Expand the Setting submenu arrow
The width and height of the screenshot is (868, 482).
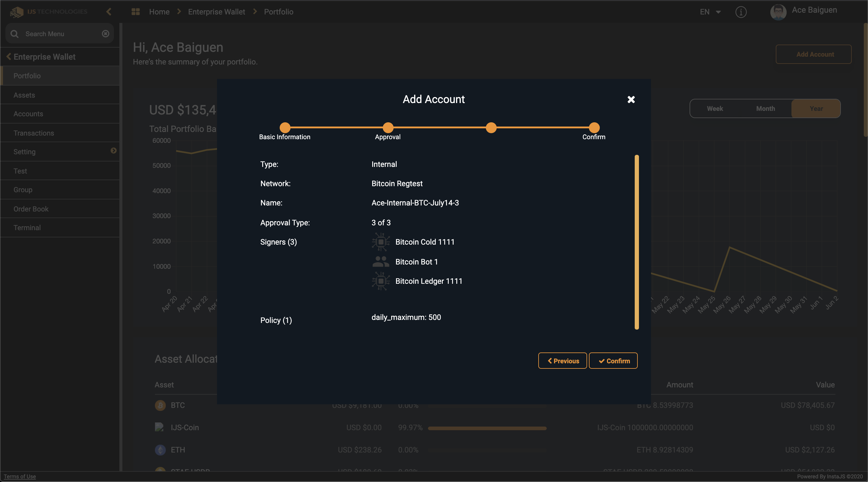coord(114,151)
